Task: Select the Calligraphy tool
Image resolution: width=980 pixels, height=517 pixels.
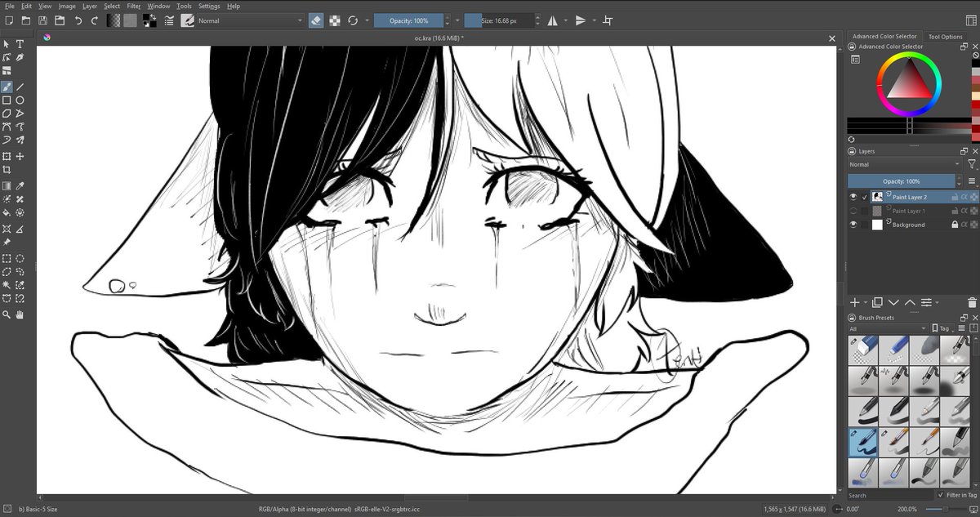Action: point(20,58)
